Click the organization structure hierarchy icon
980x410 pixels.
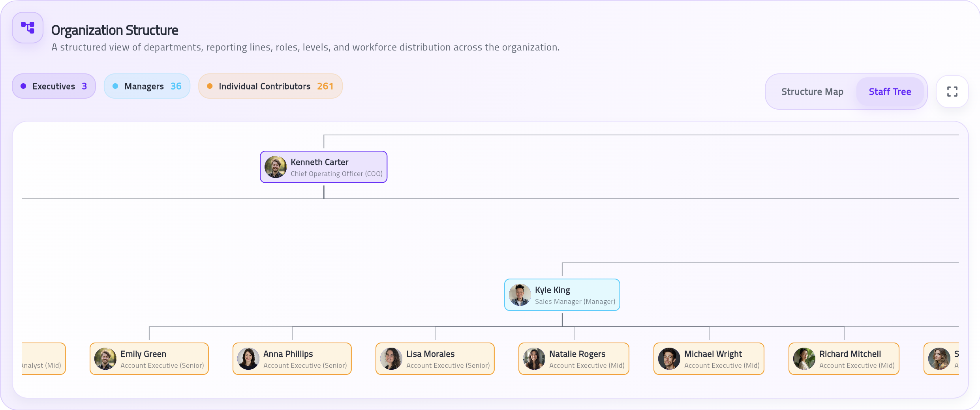coord(28,28)
